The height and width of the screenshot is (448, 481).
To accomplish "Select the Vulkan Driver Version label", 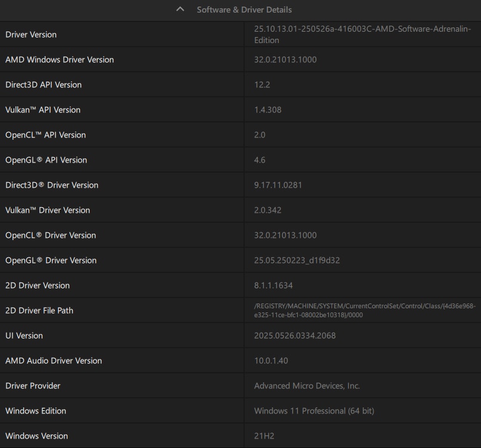I will tap(48, 210).
